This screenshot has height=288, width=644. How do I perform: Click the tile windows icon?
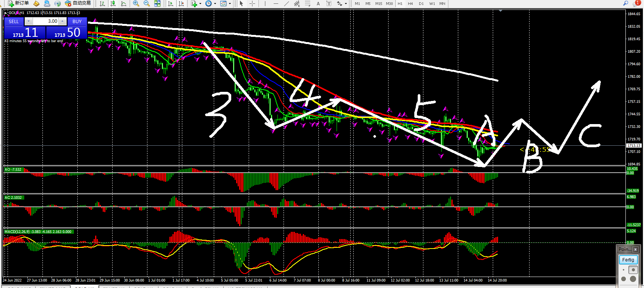tap(157, 3)
